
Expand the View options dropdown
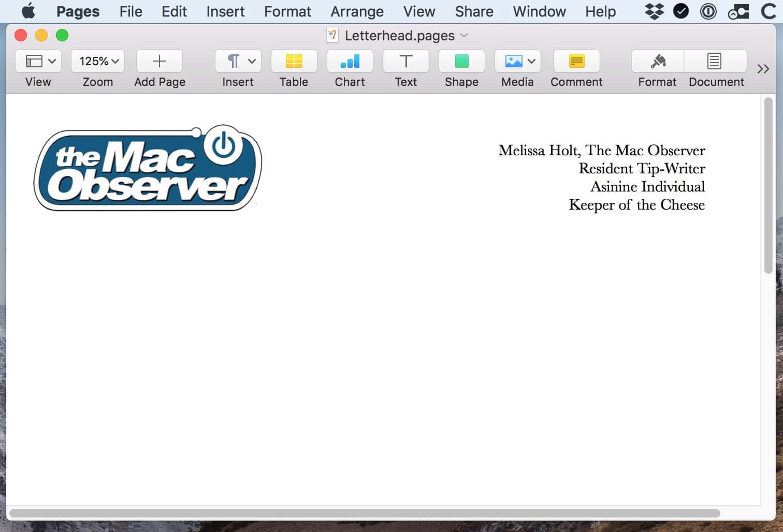(x=39, y=62)
